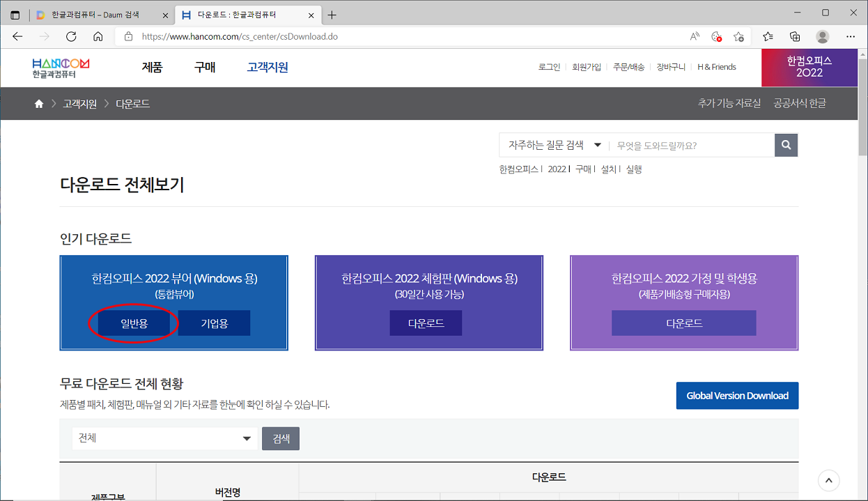Image resolution: width=868 pixels, height=501 pixels.
Task: Click the 설치 keyword link
Action: tap(608, 169)
